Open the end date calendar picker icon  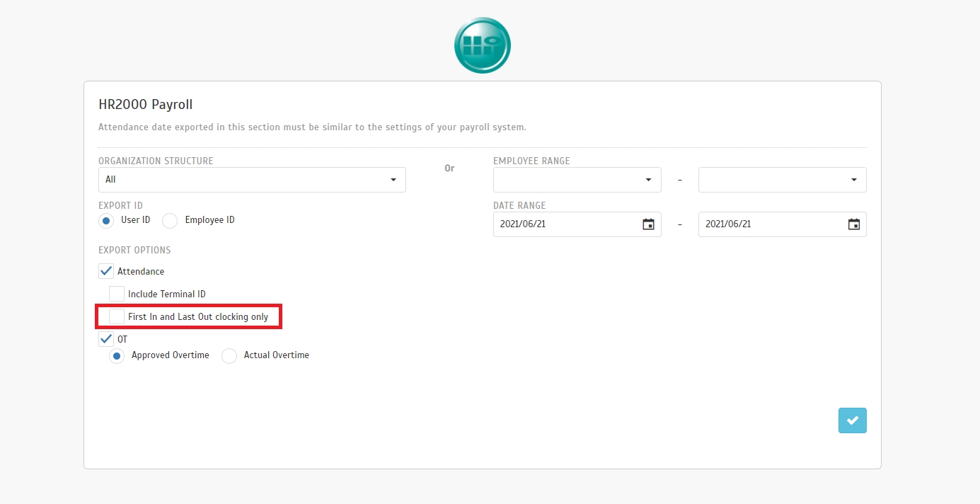pos(853,224)
